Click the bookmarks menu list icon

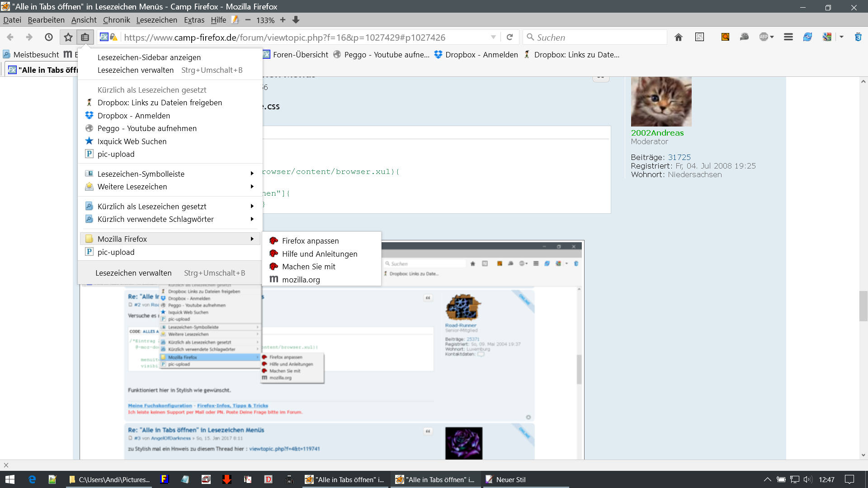coord(85,38)
